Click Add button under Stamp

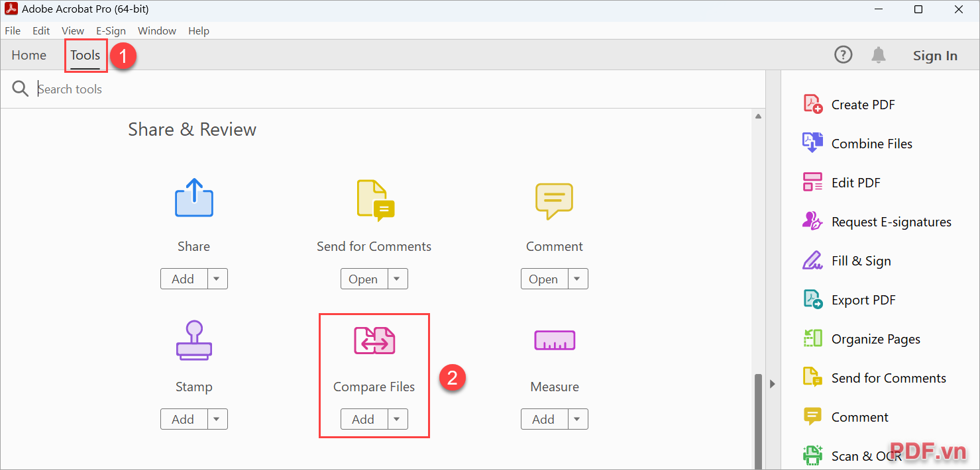pyautogui.click(x=184, y=419)
